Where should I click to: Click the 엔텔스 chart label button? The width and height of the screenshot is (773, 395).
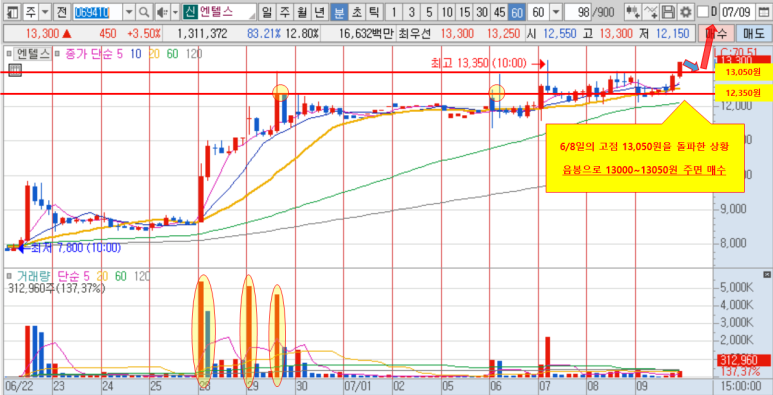tap(32, 54)
